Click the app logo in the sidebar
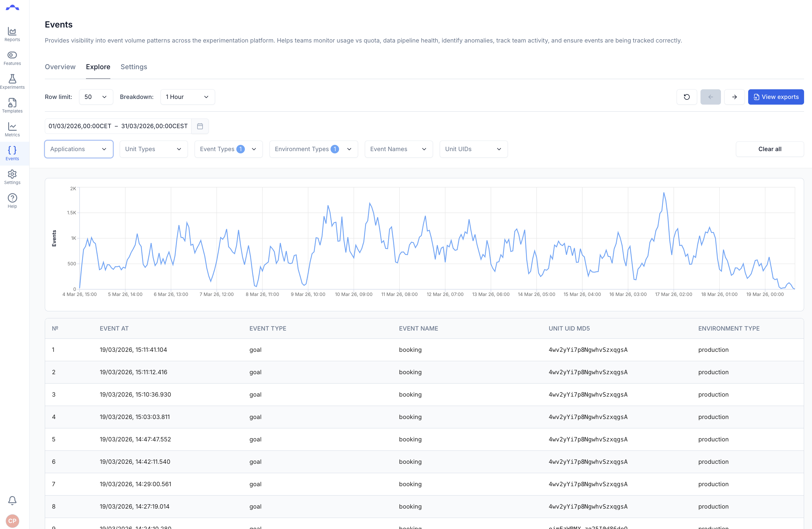Screen dimensions: 812x529 click(12, 8)
